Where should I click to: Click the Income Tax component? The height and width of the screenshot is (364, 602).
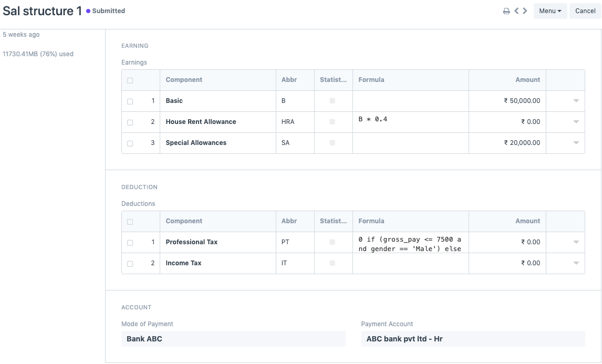click(183, 263)
